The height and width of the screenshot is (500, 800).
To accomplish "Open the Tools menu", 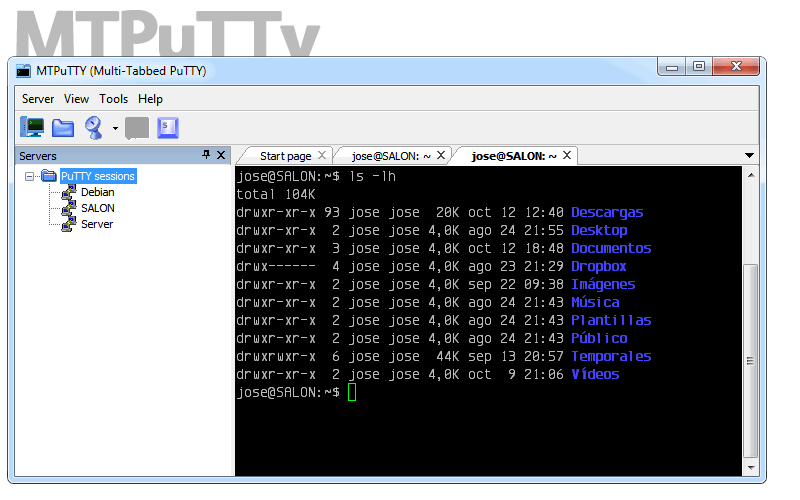I will coord(113,99).
